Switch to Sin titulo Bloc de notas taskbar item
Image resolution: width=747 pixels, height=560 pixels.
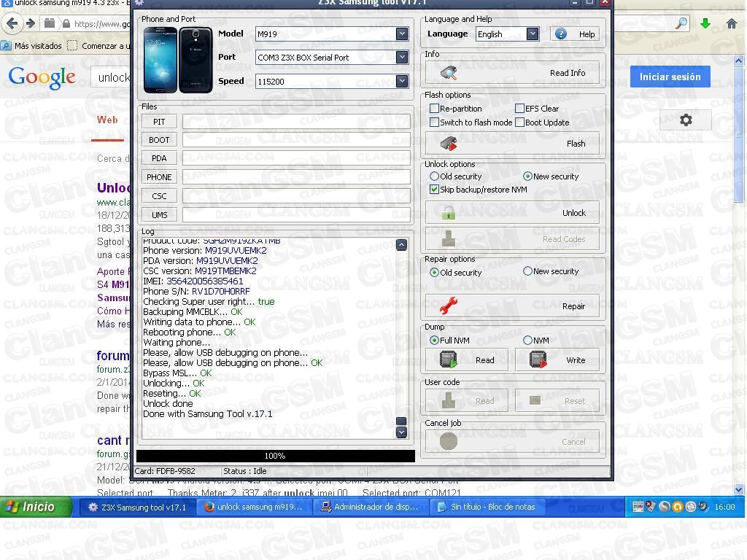[487, 507]
